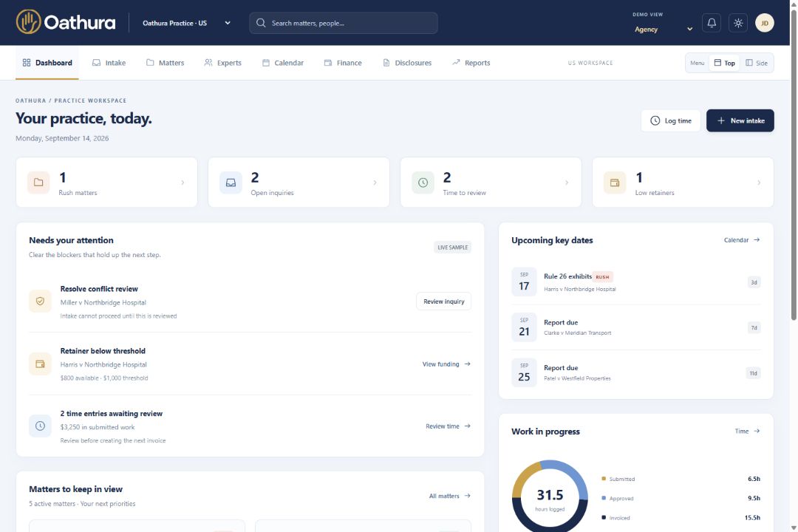Click the Miller v Northbridge Hospital text

(103, 302)
